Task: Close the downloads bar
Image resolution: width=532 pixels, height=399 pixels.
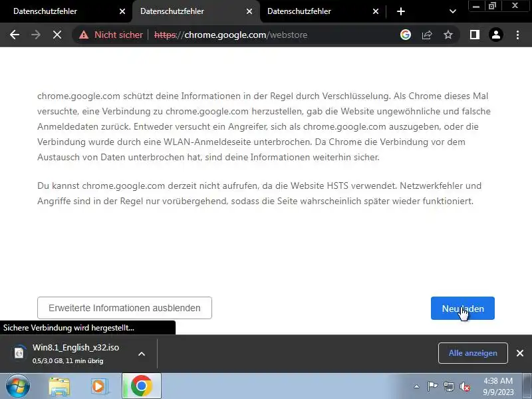Action: pyautogui.click(x=519, y=353)
